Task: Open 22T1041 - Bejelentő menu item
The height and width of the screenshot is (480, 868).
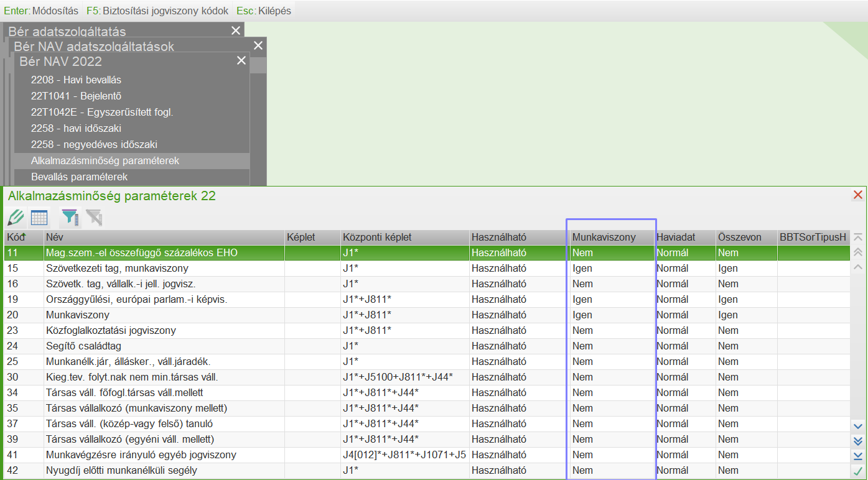Action: [132, 96]
